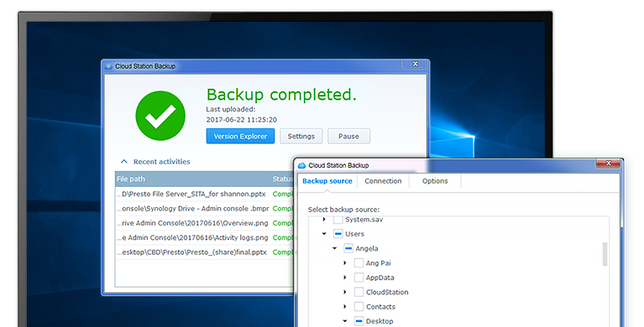The image size is (644, 327).
Task: Select the 20170616\Overview.png activity row
Action: tap(205, 223)
